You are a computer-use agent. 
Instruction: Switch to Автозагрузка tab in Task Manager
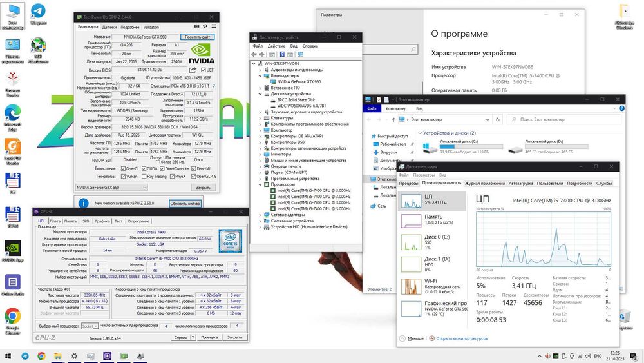tap(520, 183)
